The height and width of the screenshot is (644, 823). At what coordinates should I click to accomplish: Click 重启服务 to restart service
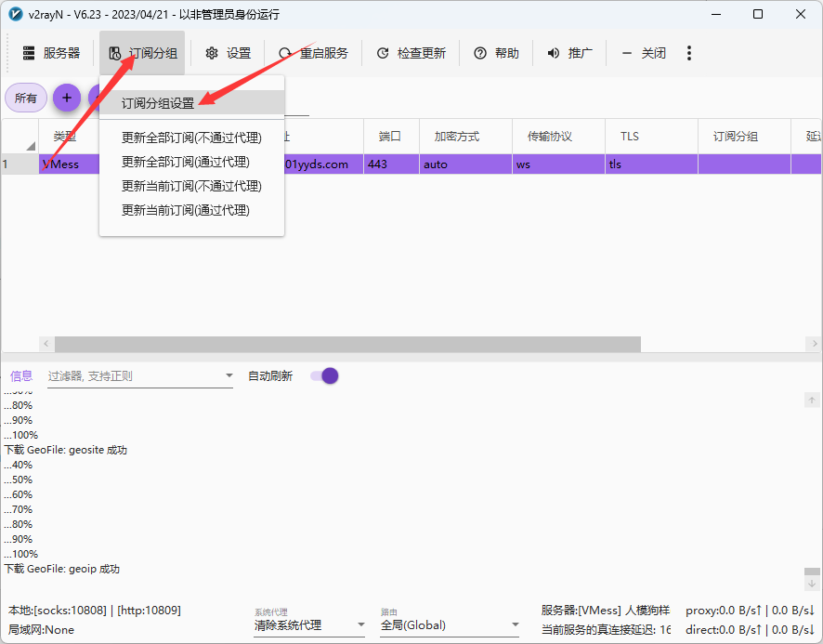point(313,53)
